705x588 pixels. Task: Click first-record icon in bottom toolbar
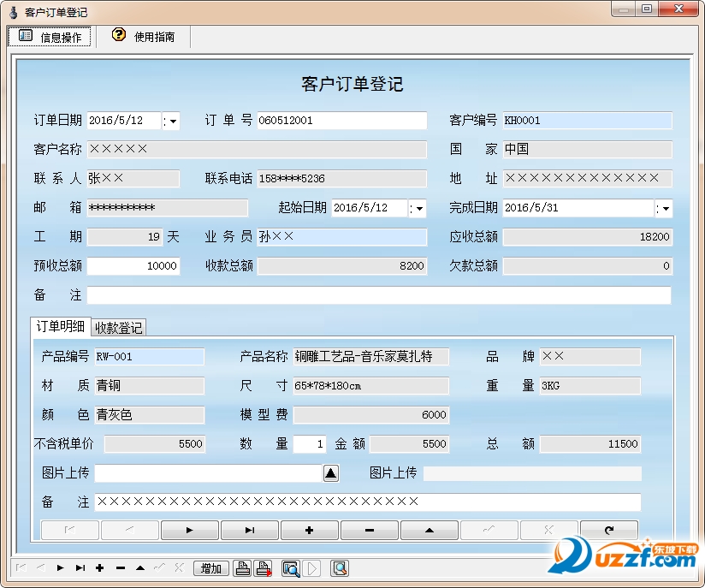pyautogui.click(x=21, y=567)
